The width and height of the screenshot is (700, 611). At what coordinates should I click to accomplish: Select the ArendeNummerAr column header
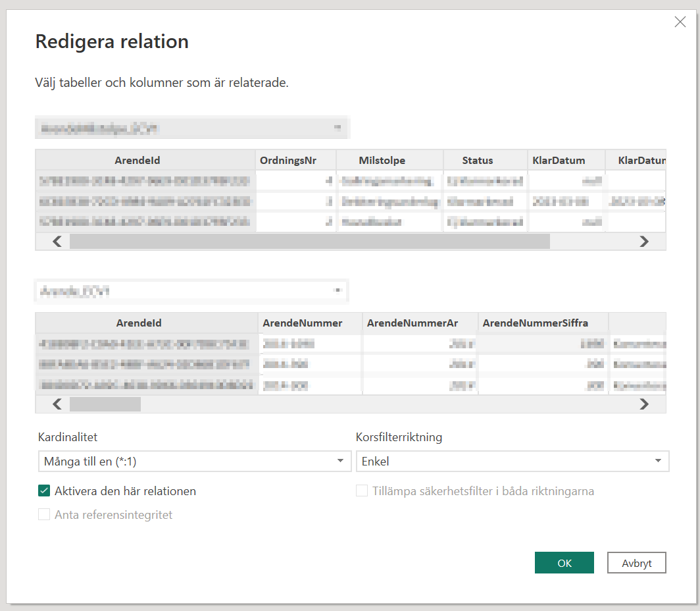[x=420, y=323]
